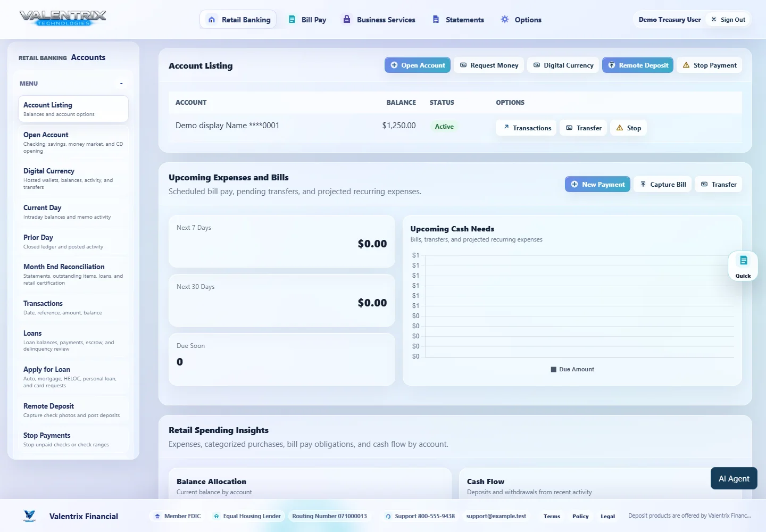
Task: Click the Stop Payment warning button
Action: click(x=710, y=65)
